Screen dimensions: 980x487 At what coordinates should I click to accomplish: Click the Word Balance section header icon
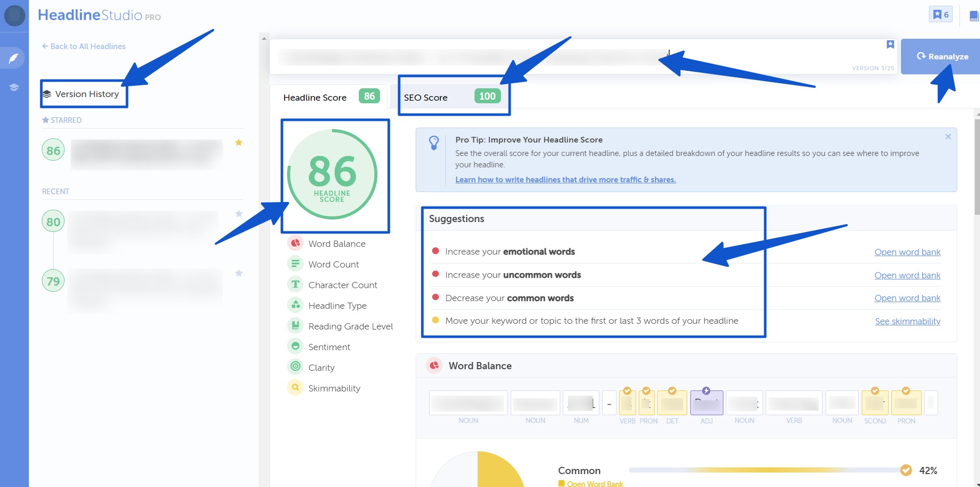point(434,366)
